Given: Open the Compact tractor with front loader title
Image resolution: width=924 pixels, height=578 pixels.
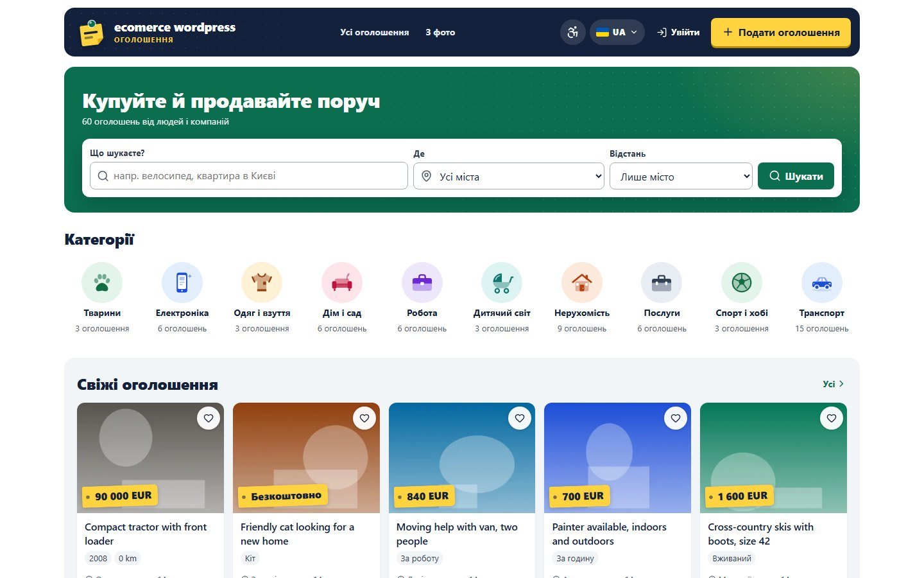Looking at the screenshot, I should click(x=146, y=534).
